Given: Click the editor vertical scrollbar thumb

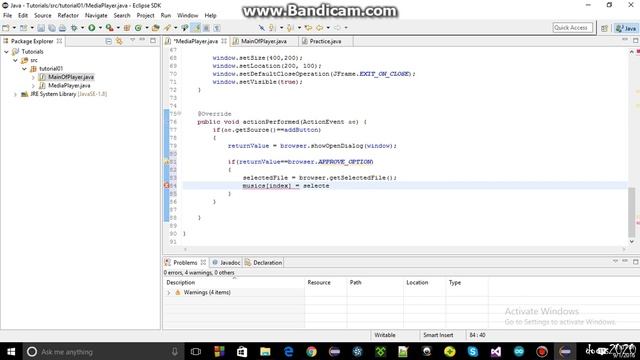Looking at the screenshot, I should pos(631,212).
